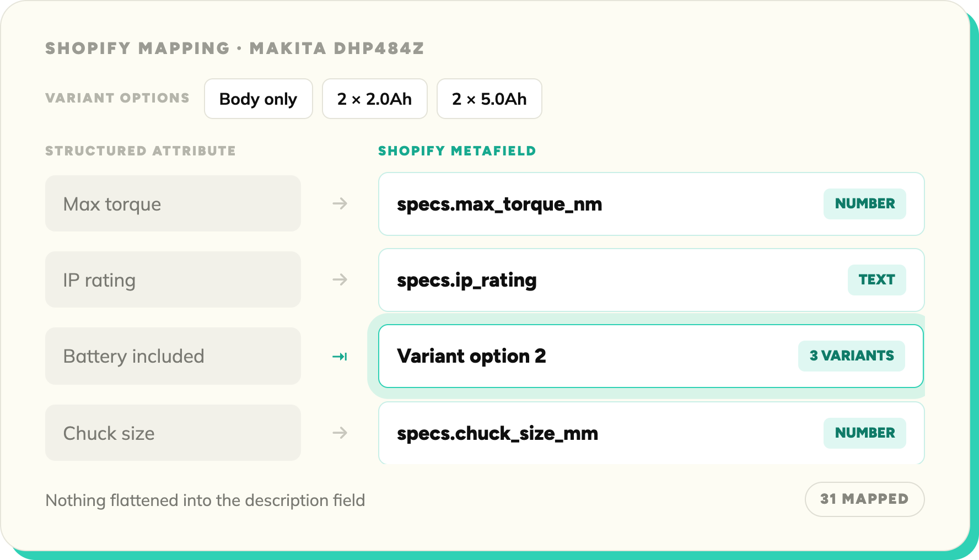The width and height of the screenshot is (979, 560).
Task: Click the TEXT type badge on ip_rating
Action: 876,280
